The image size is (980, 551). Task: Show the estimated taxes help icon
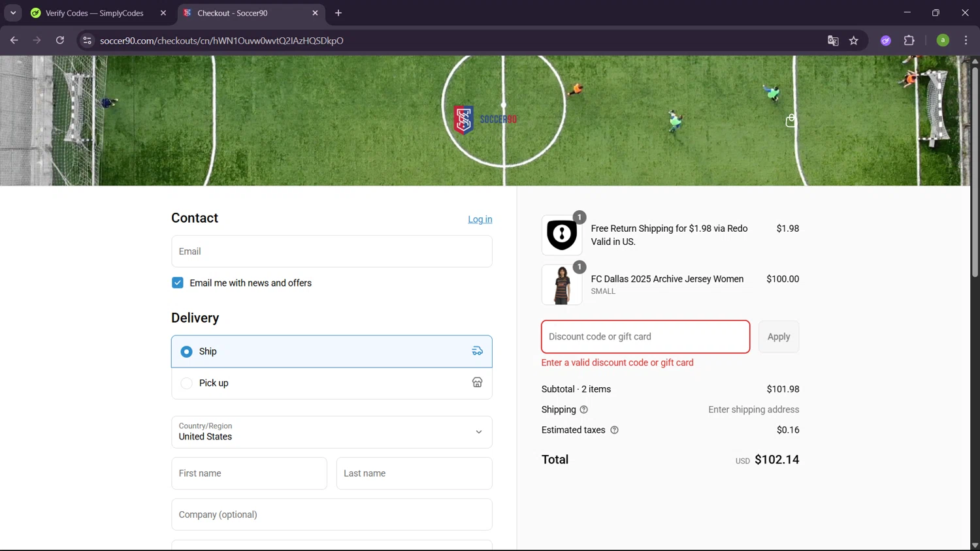614,430
